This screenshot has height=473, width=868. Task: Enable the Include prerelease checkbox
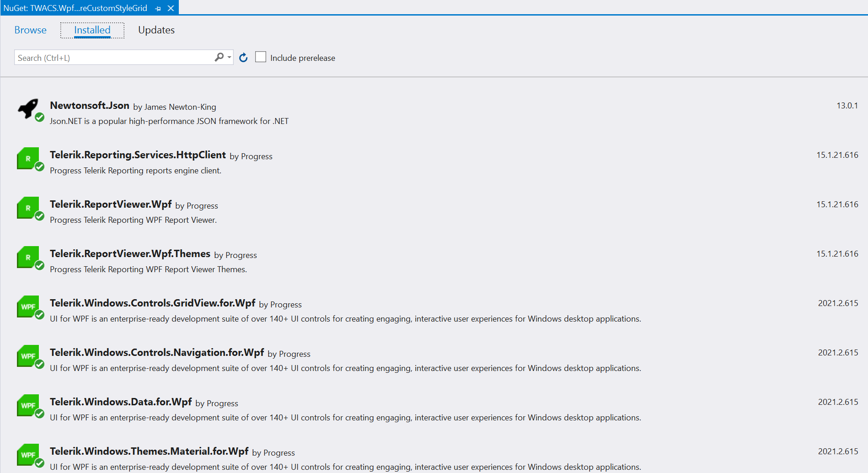260,56
